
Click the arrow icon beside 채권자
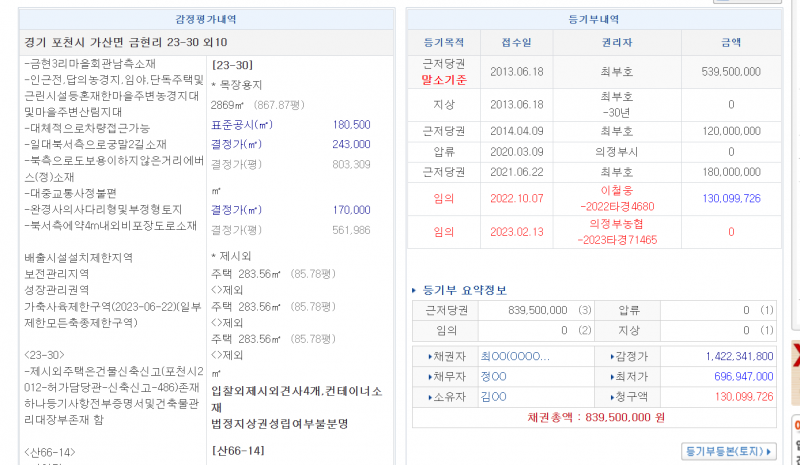pyautogui.click(x=430, y=356)
